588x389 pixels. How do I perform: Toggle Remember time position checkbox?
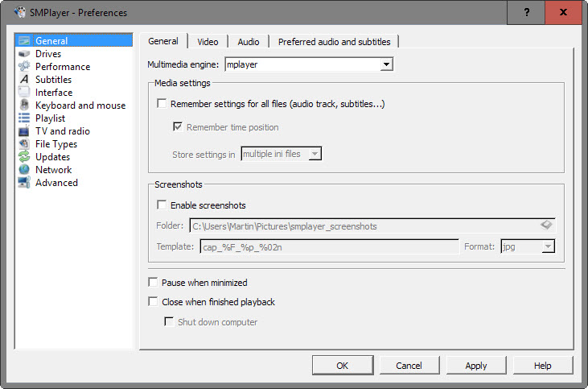(x=178, y=127)
